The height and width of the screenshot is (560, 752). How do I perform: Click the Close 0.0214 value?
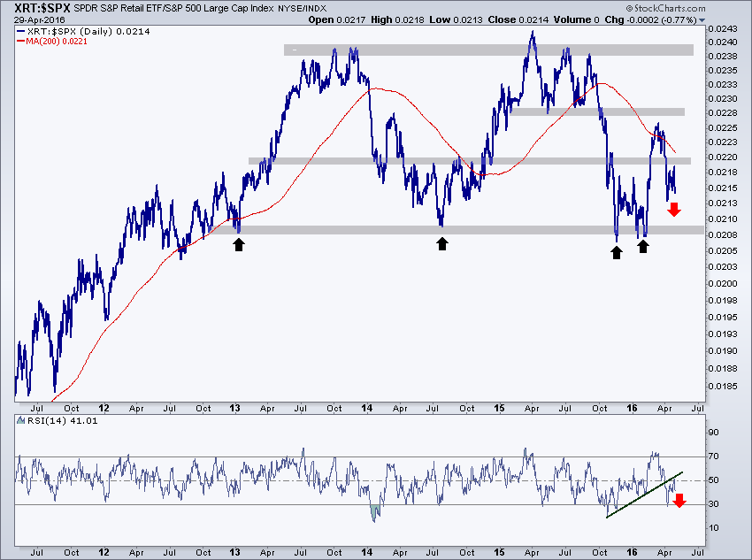(518, 19)
